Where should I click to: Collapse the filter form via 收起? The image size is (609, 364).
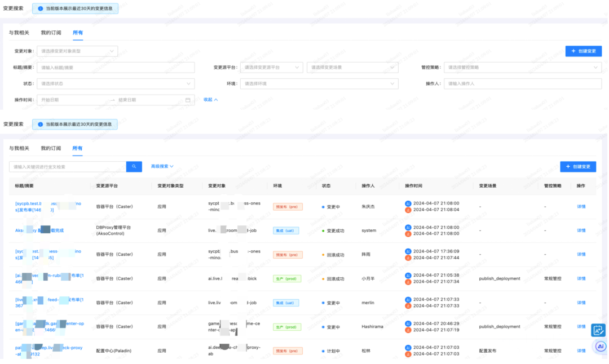click(x=210, y=100)
